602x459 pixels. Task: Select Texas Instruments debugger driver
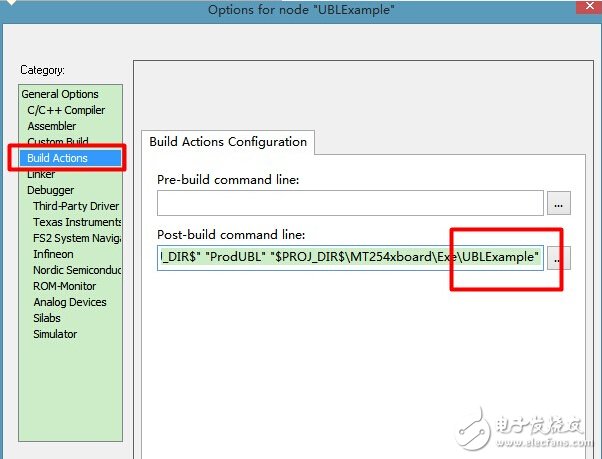(x=77, y=222)
